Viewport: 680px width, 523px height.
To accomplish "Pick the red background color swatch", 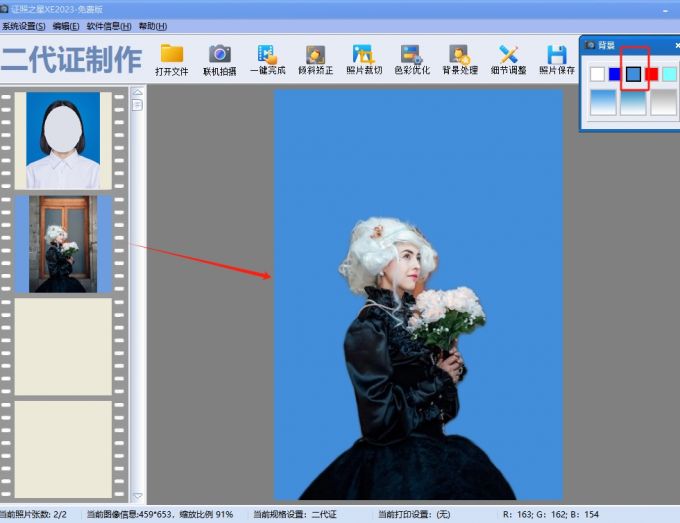I will point(651,73).
